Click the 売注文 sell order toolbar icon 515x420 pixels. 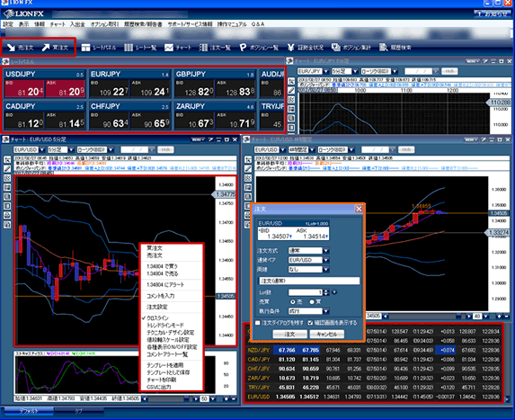point(21,48)
